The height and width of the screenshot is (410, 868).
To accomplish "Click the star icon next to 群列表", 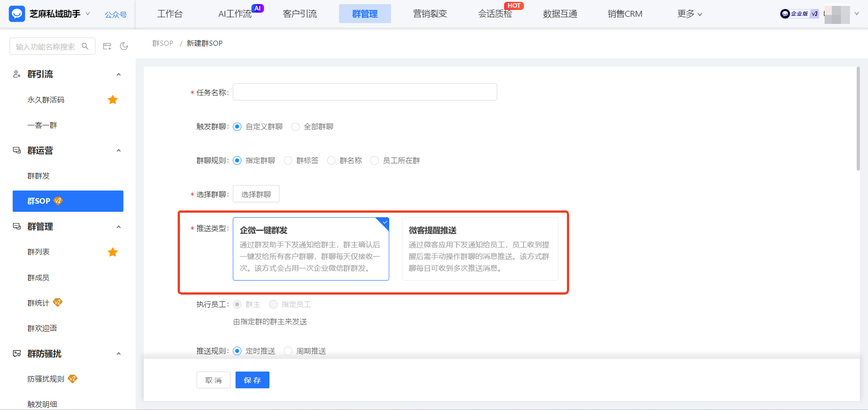I will pos(113,252).
